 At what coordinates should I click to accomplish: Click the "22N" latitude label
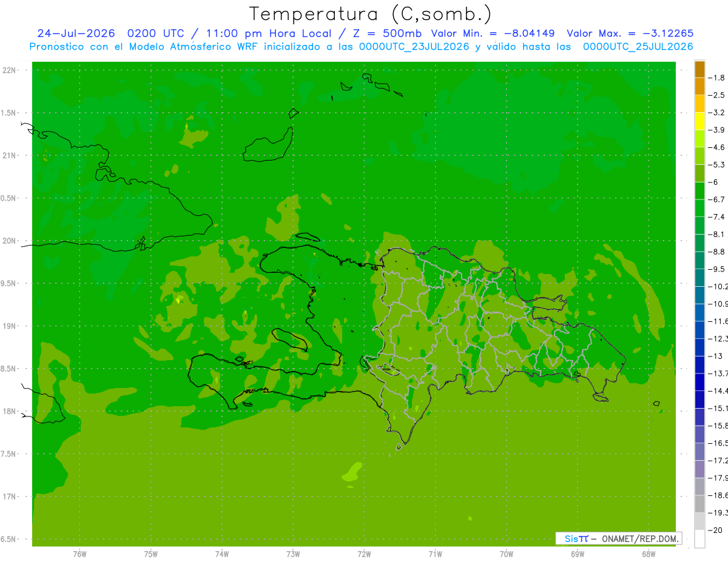click(9, 70)
